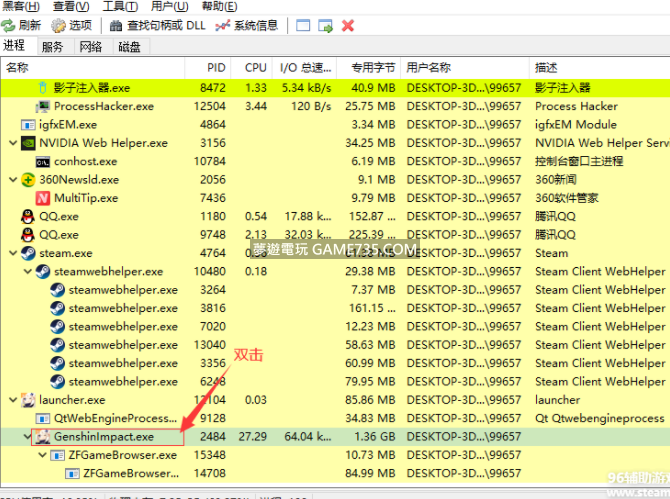Select steamwebhelper.exe icon with PID 10480
The height and width of the screenshot is (499, 670).
pyautogui.click(x=42, y=272)
